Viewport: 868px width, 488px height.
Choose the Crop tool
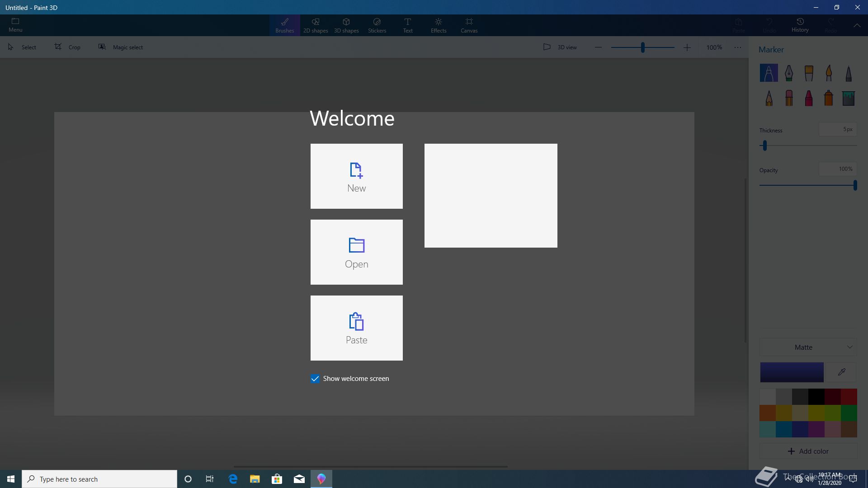click(67, 47)
